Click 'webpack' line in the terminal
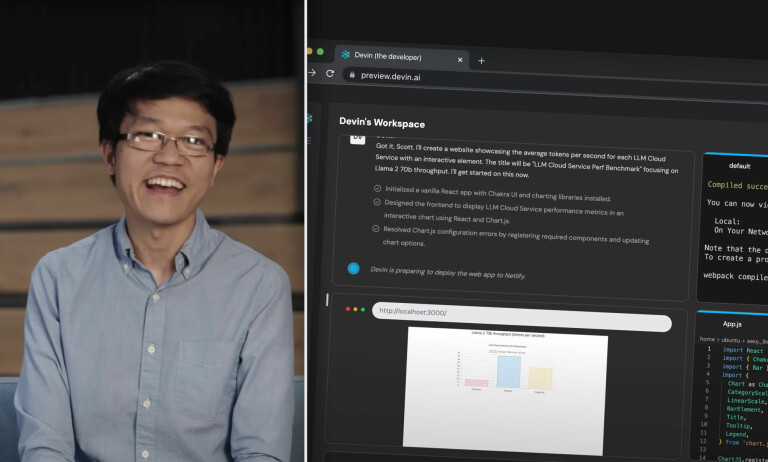 736,276
